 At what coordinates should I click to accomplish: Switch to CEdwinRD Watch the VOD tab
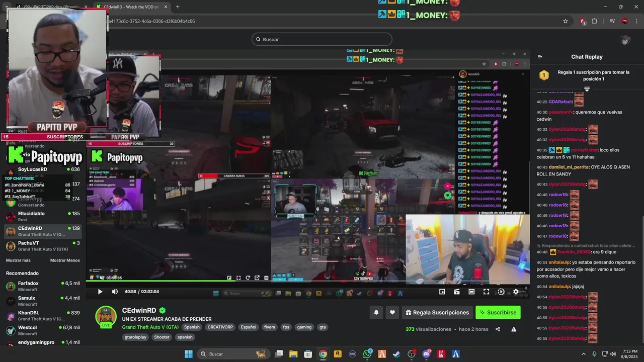click(131, 7)
